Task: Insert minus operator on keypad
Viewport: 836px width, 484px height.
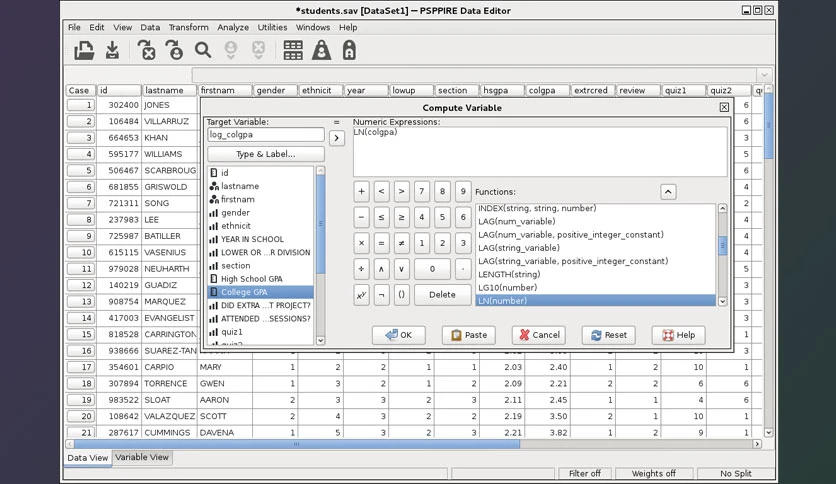Action: click(361, 217)
